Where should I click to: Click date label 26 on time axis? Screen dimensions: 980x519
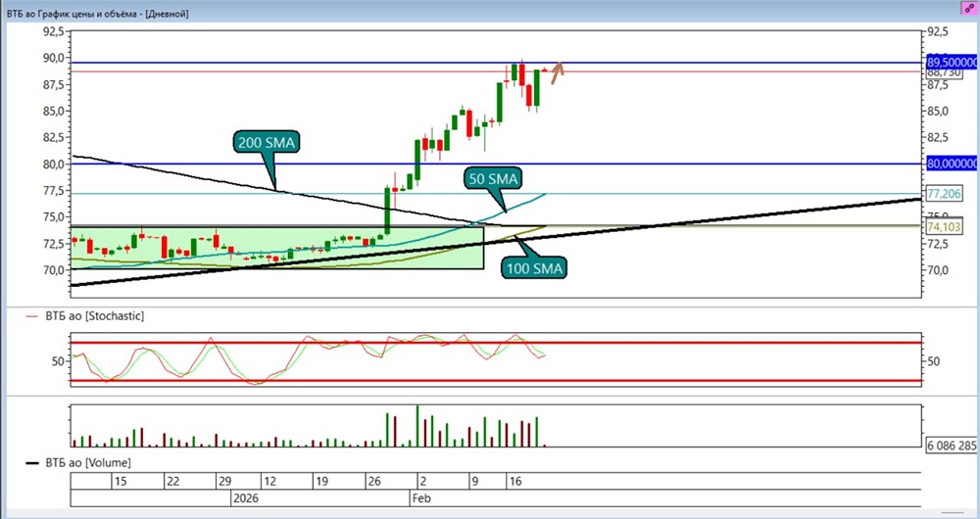click(x=373, y=482)
